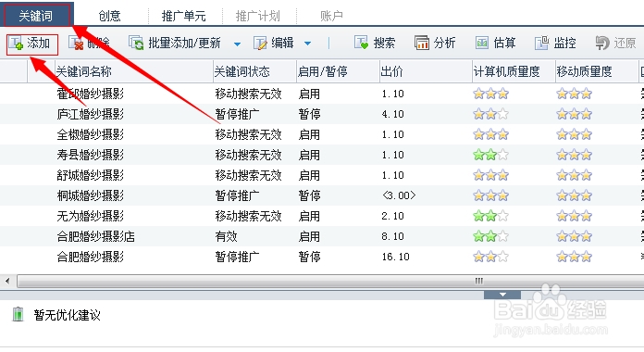Click 暂无优化建议 message
The image size is (644, 352).
[68, 315]
